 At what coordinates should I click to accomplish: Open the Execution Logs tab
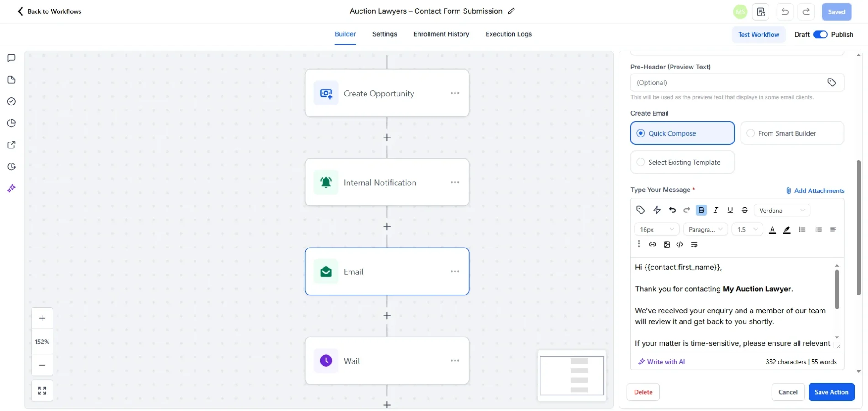(x=508, y=34)
